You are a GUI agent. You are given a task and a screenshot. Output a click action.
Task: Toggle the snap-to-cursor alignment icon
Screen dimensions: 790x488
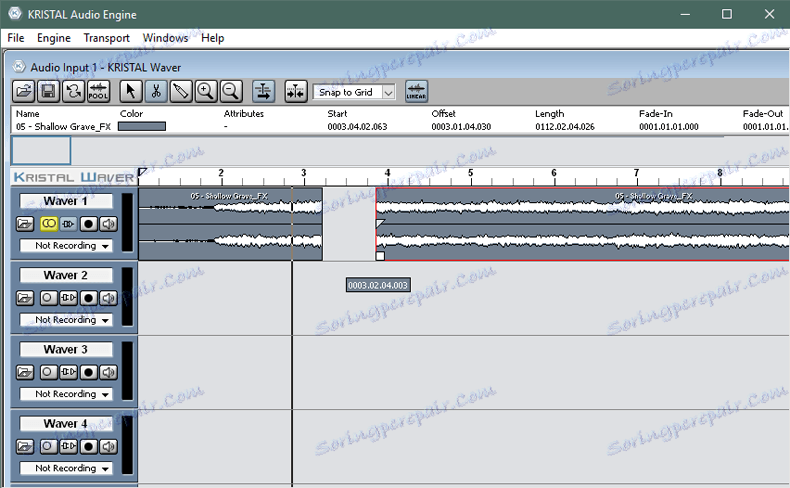pyautogui.click(x=296, y=92)
